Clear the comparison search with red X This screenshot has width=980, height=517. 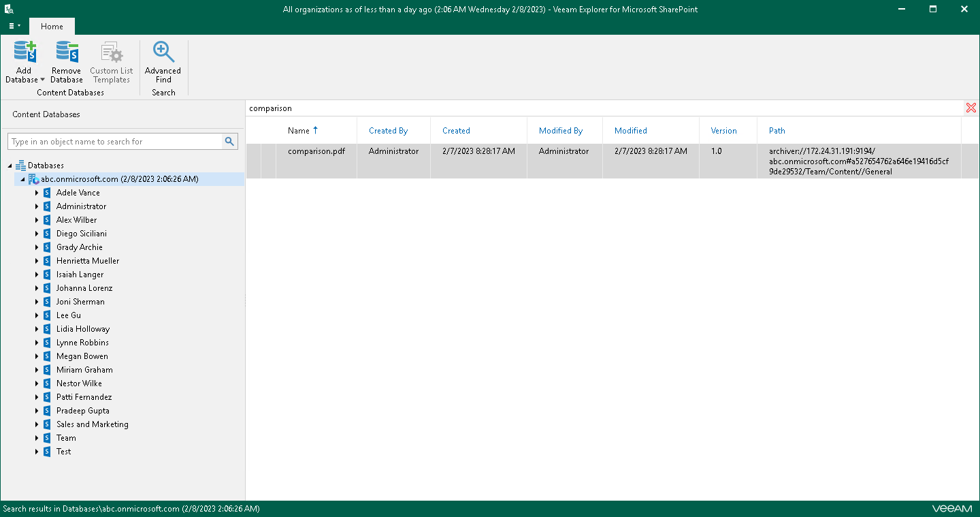point(971,108)
